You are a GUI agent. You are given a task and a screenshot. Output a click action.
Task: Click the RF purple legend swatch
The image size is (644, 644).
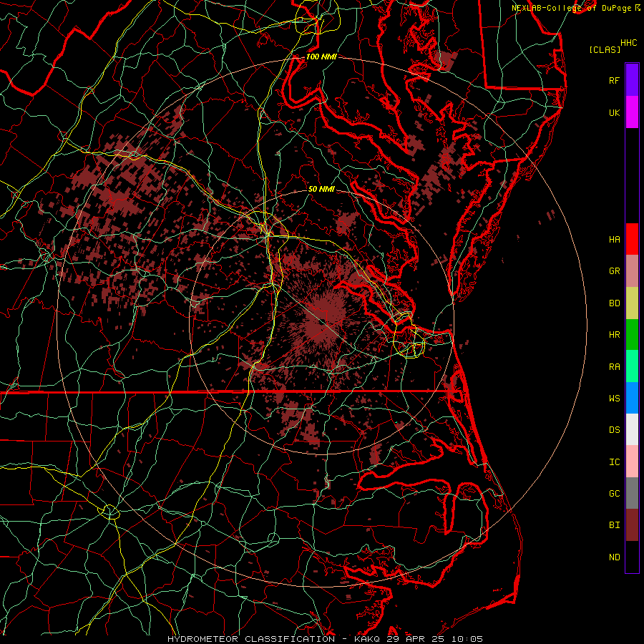point(632,80)
